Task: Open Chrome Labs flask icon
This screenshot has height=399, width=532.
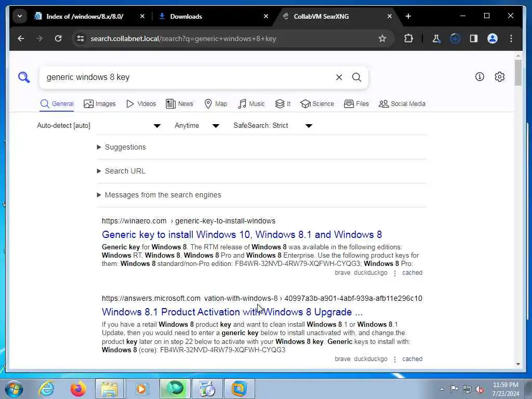Action: coord(436,38)
